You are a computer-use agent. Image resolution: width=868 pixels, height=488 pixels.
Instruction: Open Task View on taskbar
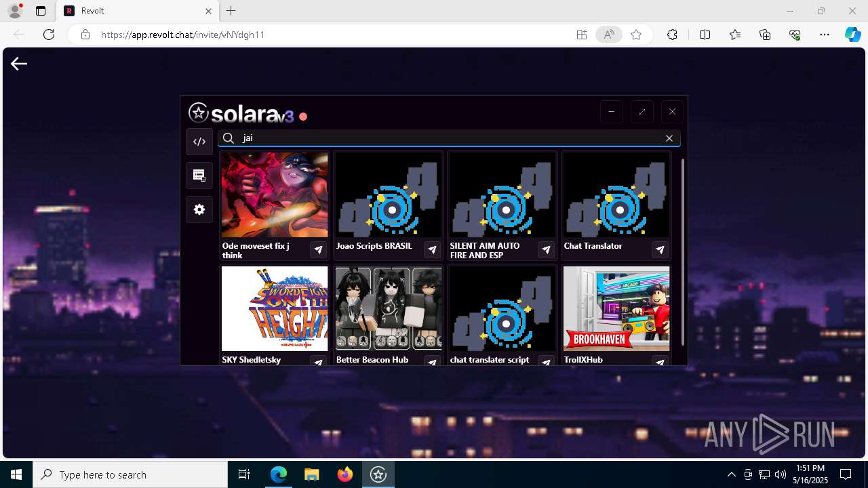click(x=244, y=474)
